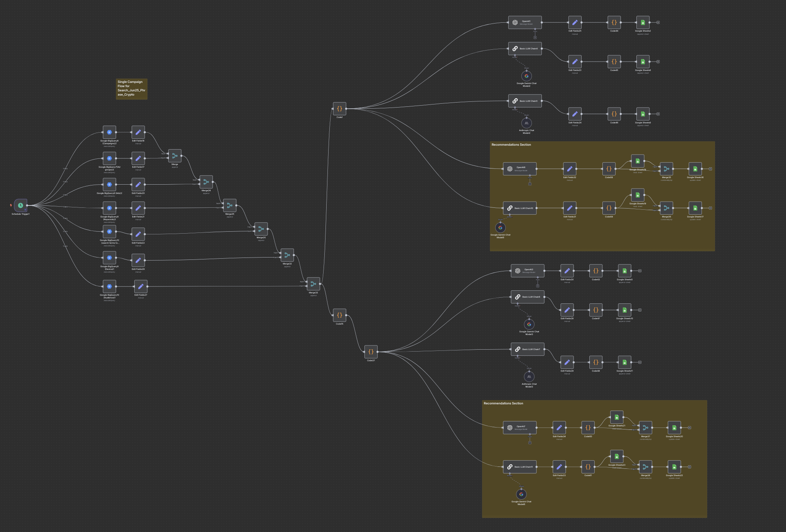Select the Merge35 node in Recommendations Section

pyautogui.click(x=666, y=169)
